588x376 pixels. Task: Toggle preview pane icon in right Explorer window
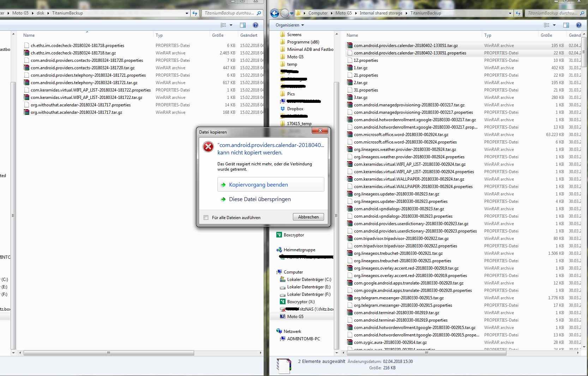pos(566,25)
